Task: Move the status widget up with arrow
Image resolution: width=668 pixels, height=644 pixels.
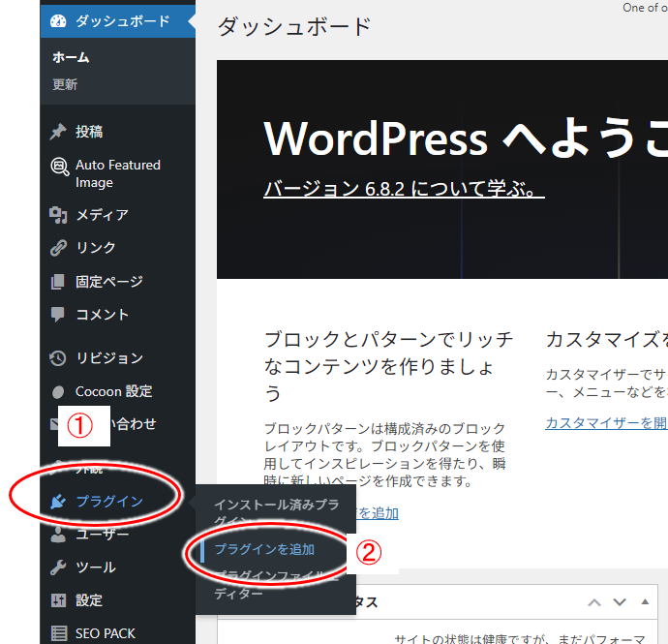Action: (594, 602)
